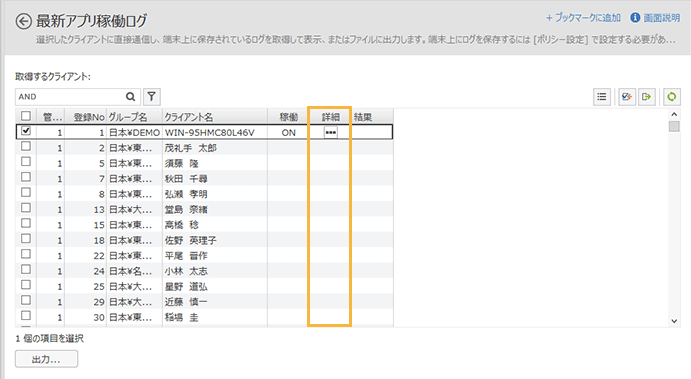Toggle the select-all header checkbox

[x=26, y=116]
